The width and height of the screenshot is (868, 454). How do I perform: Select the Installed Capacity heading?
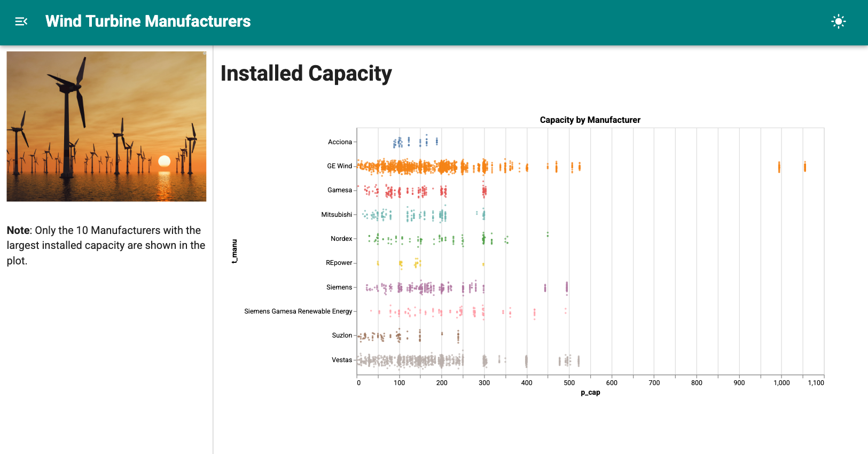coord(306,73)
